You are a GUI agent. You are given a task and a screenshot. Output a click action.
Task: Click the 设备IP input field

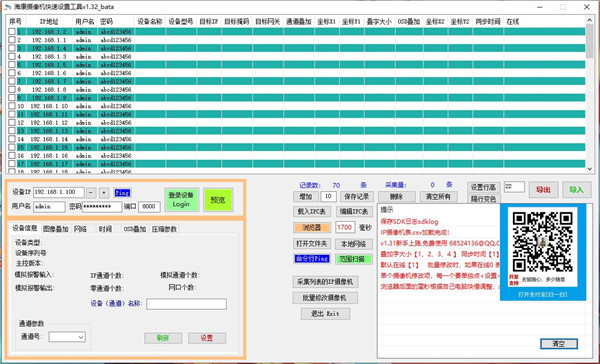coord(59,192)
